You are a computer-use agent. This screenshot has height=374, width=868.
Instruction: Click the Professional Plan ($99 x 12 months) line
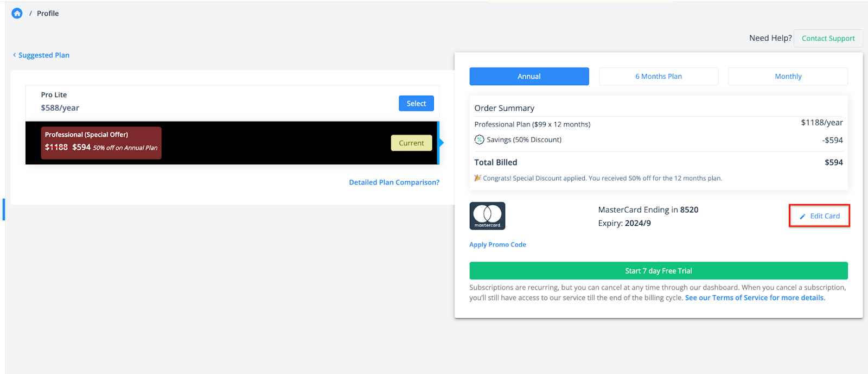pos(532,124)
